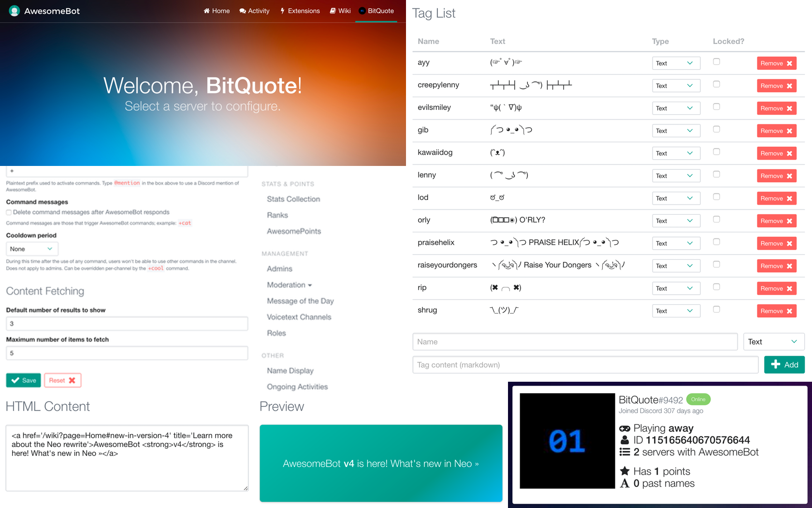The height and width of the screenshot is (508, 812).
Task: Open the Home nav item
Action: [217, 11]
